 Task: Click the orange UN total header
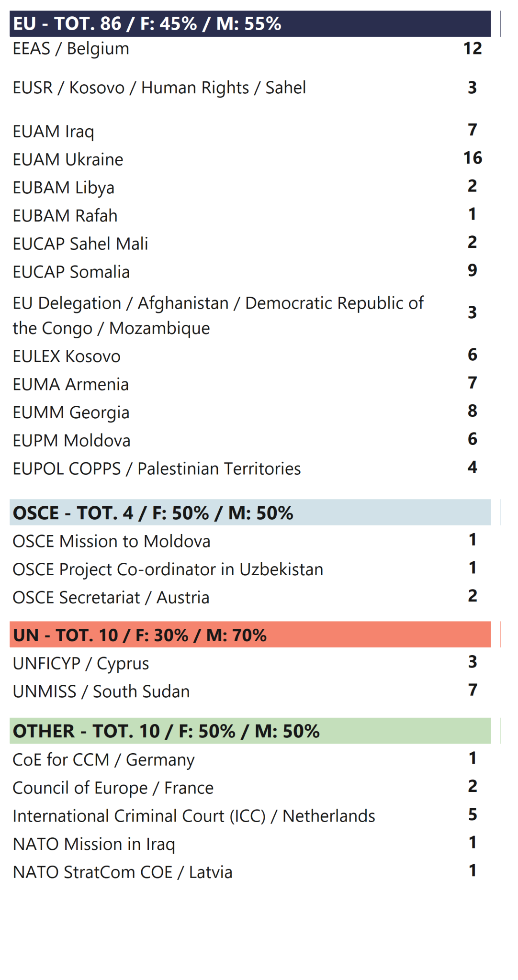coord(250,635)
